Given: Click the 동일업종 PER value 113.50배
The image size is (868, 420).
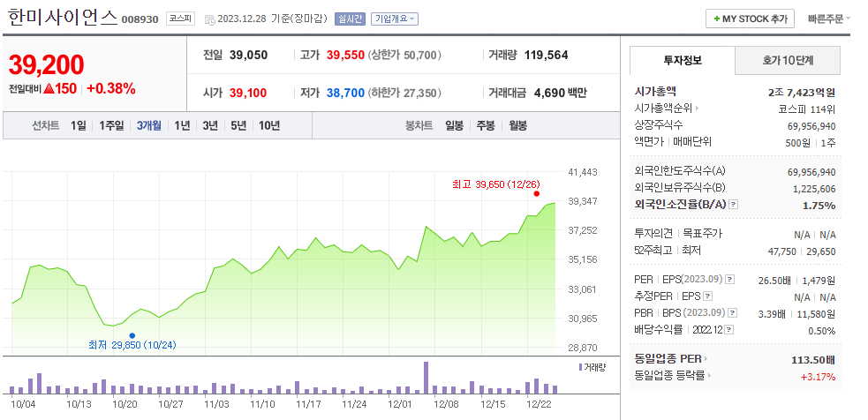Looking at the screenshot, I should tap(813, 360).
